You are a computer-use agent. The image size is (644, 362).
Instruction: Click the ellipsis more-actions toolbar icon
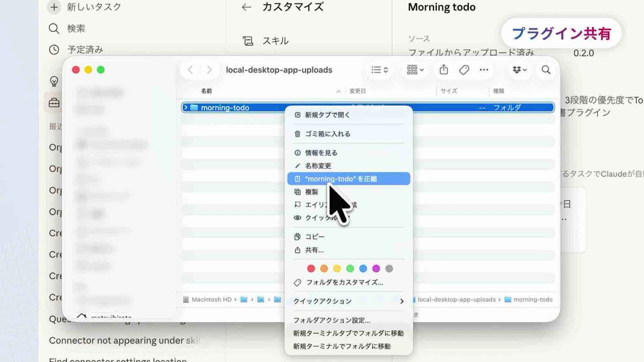click(484, 70)
